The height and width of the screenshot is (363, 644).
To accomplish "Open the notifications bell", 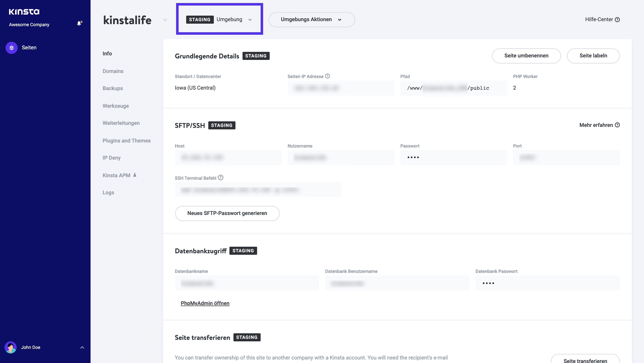I will [79, 23].
